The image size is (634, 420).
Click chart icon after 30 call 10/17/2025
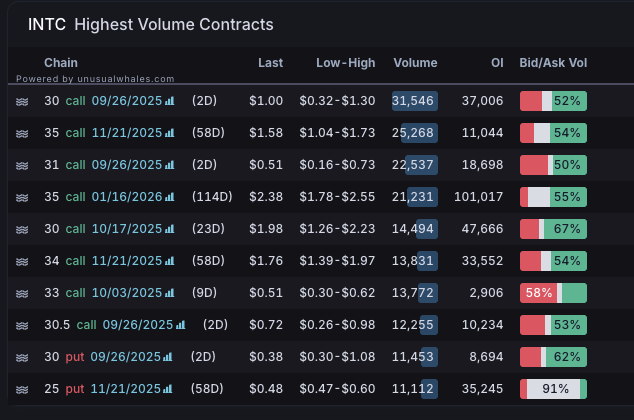point(169,229)
